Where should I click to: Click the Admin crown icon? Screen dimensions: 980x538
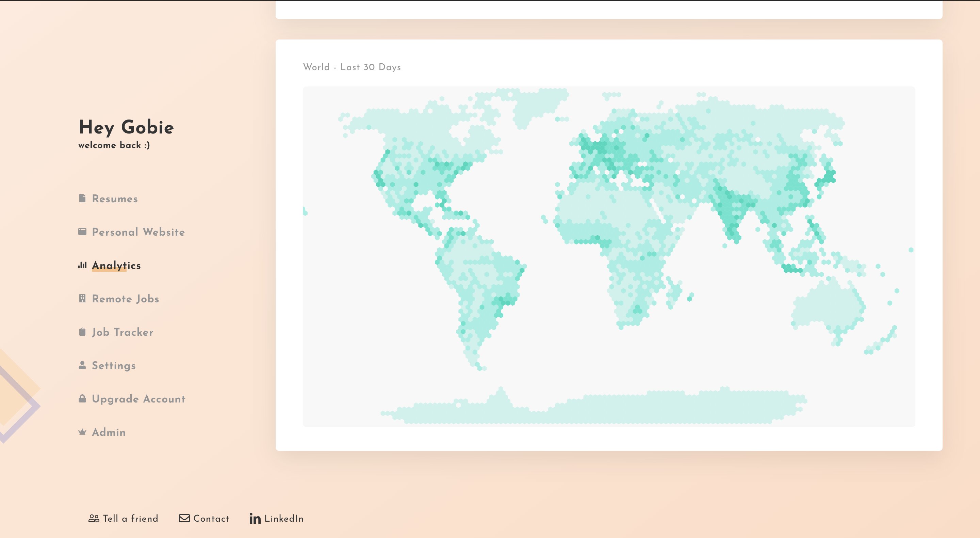click(x=82, y=432)
